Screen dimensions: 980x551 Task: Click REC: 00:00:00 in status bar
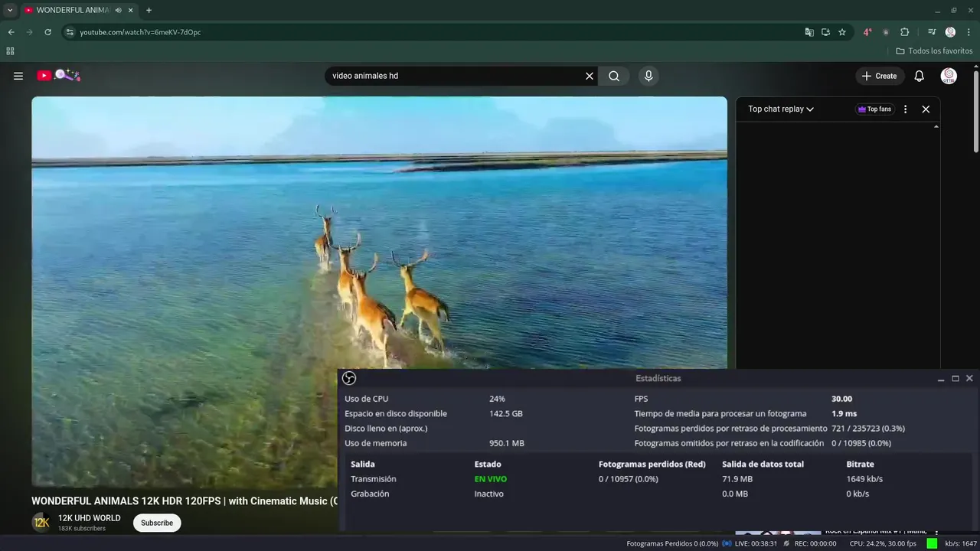click(x=815, y=543)
